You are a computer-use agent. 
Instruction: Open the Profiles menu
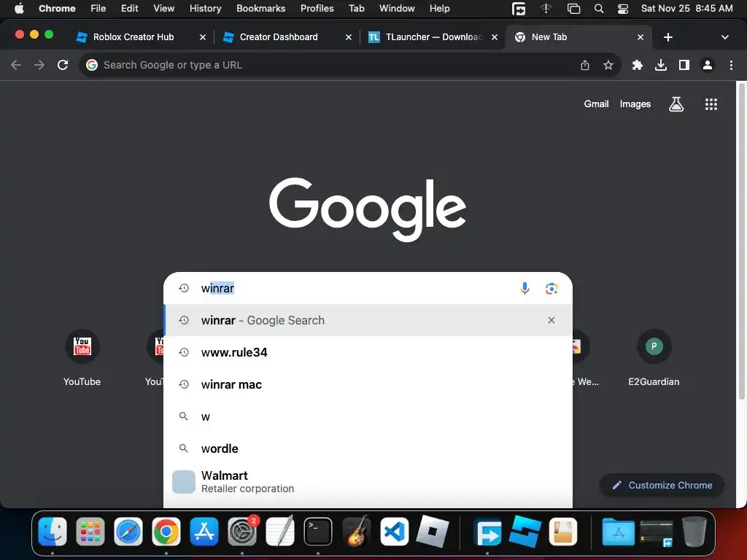(x=317, y=9)
